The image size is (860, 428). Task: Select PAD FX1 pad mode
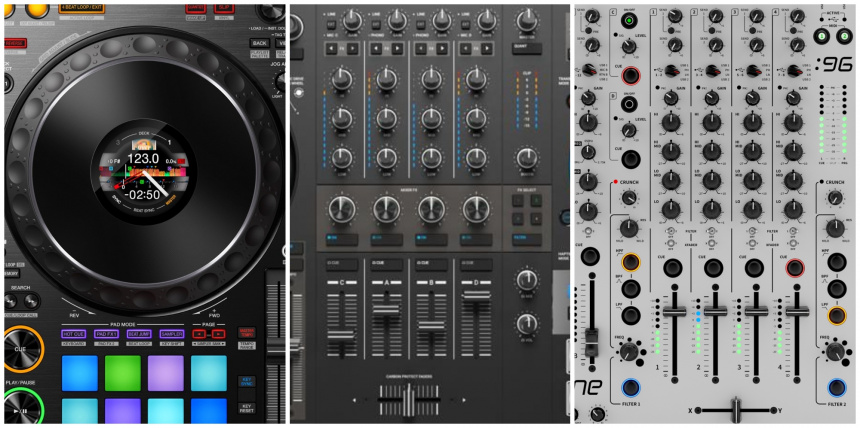[106, 334]
